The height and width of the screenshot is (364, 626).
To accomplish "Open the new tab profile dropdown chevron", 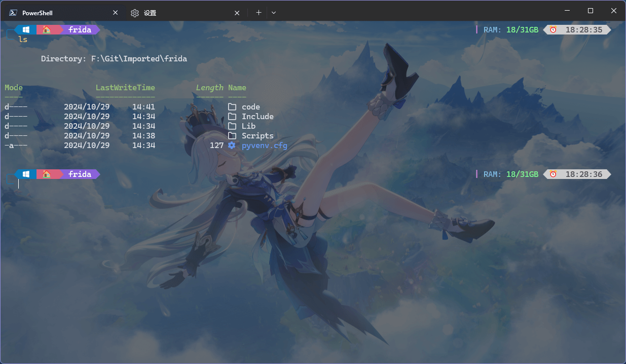I will (274, 13).
